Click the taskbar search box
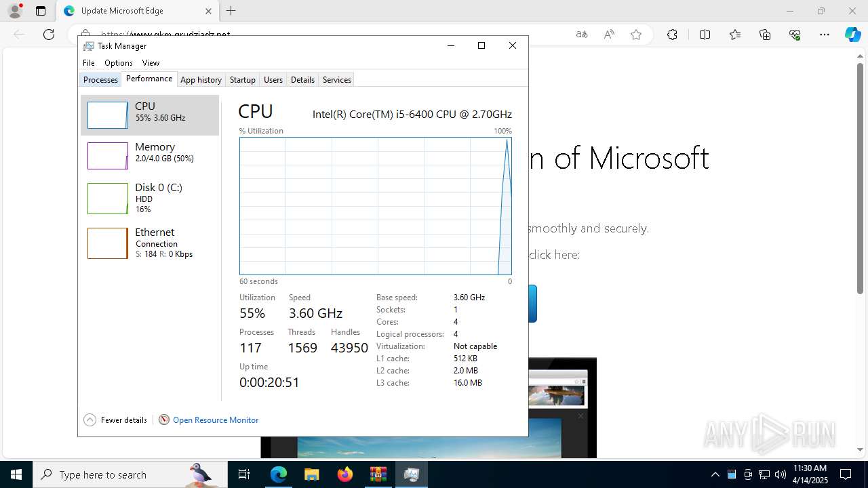 coord(130,474)
